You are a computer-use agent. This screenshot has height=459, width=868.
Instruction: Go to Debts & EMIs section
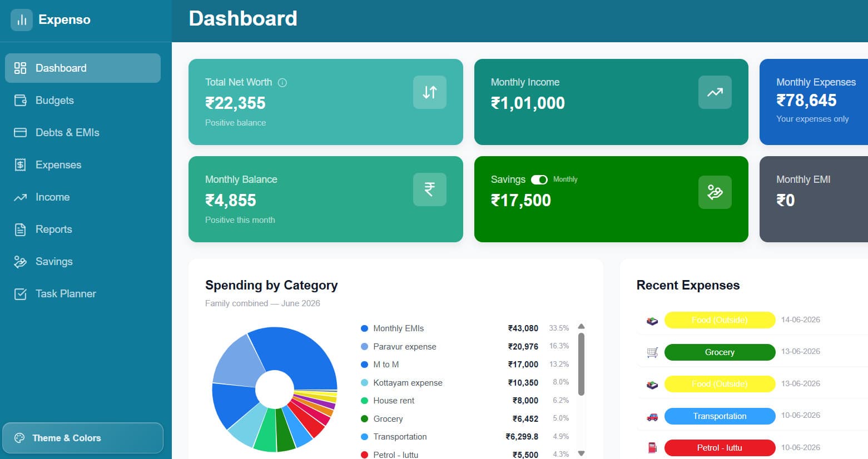pyautogui.click(x=83, y=132)
